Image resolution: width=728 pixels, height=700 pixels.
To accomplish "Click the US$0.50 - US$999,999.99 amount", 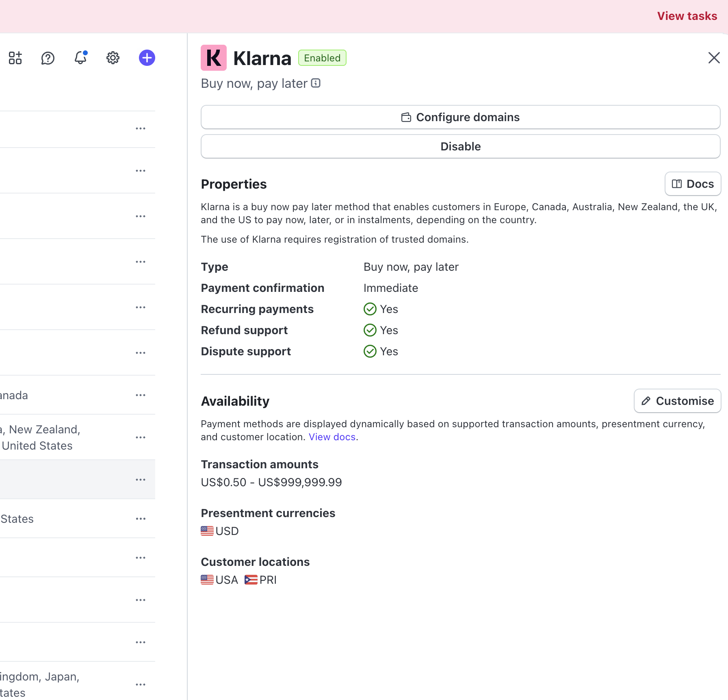I will (271, 482).
